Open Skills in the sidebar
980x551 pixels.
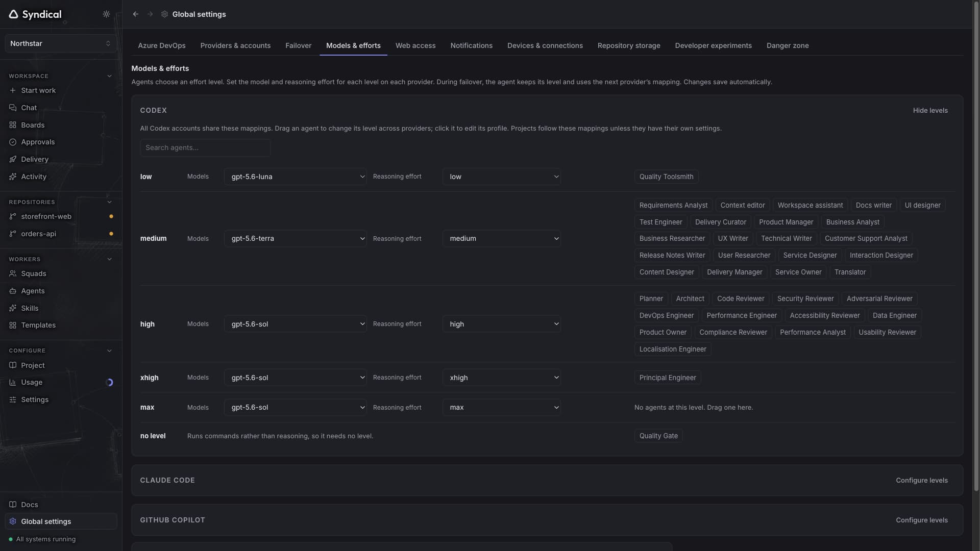click(61, 308)
